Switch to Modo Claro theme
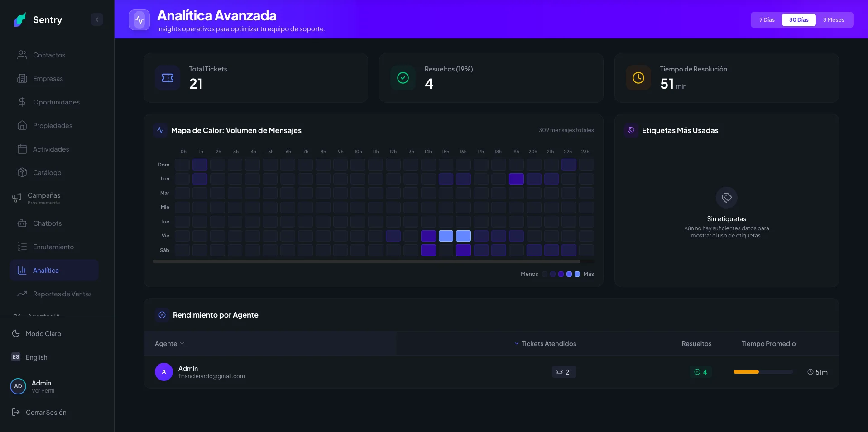This screenshot has width=868, height=432. pyautogui.click(x=43, y=333)
